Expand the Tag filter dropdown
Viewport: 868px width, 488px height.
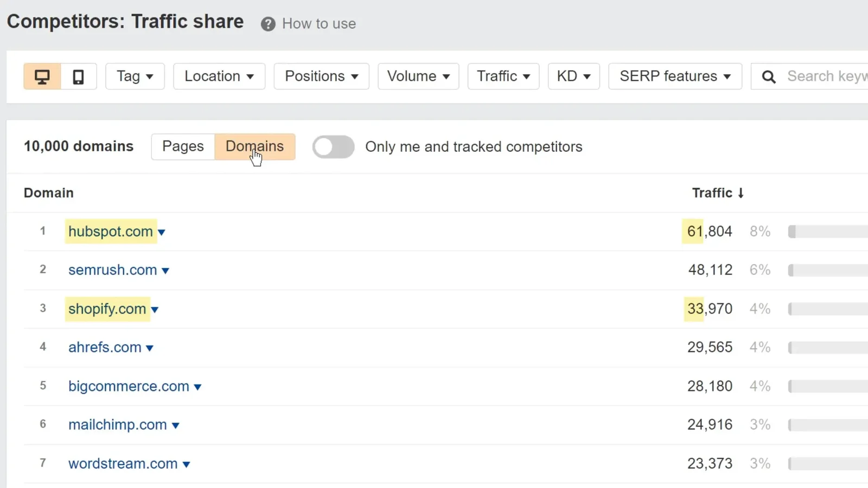pyautogui.click(x=135, y=76)
